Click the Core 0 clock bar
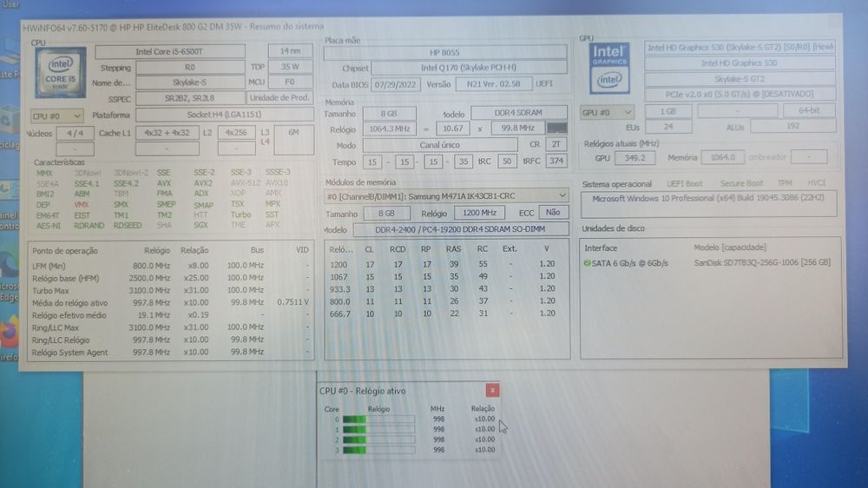Screen dimensions: 868x488 pos(378,419)
